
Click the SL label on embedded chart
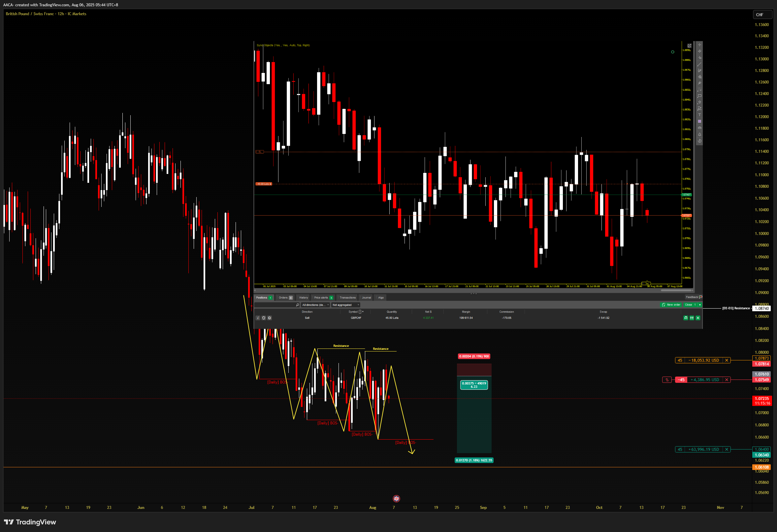259,152
